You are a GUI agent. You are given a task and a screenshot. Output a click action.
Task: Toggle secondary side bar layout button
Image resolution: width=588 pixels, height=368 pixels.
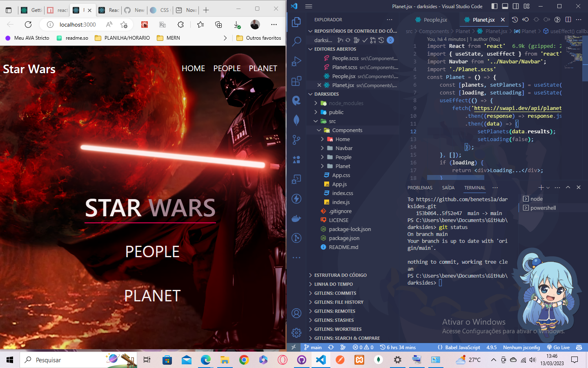516,6
